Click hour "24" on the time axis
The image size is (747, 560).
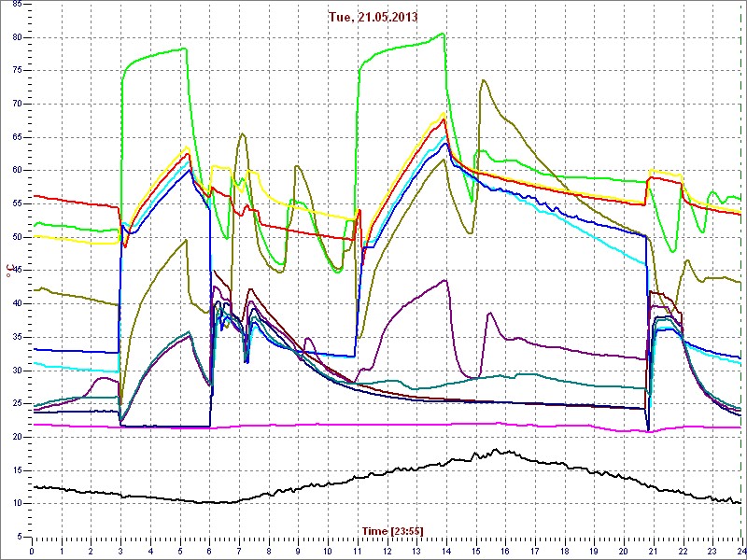tap(740, 551)
